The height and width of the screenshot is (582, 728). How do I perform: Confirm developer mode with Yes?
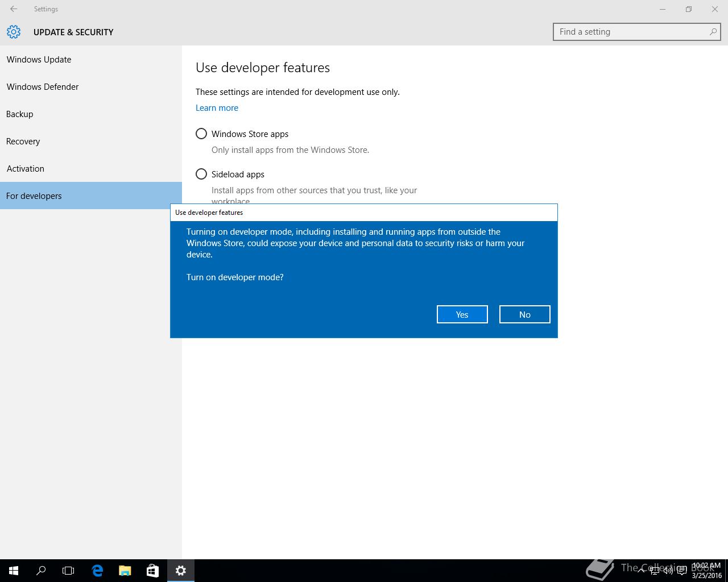pos(462,314)
